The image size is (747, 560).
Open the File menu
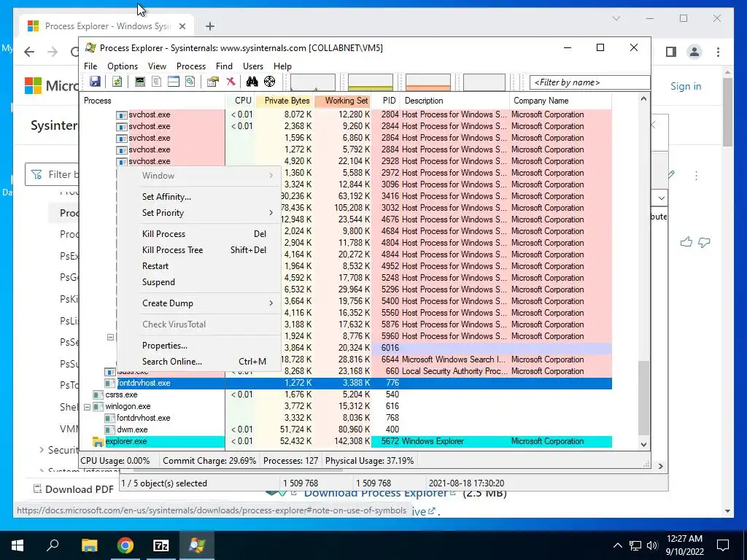(90, 66)
